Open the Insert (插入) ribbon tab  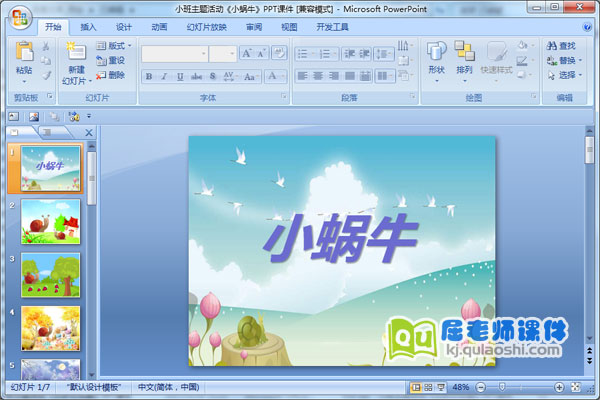(x=88, y=27)
